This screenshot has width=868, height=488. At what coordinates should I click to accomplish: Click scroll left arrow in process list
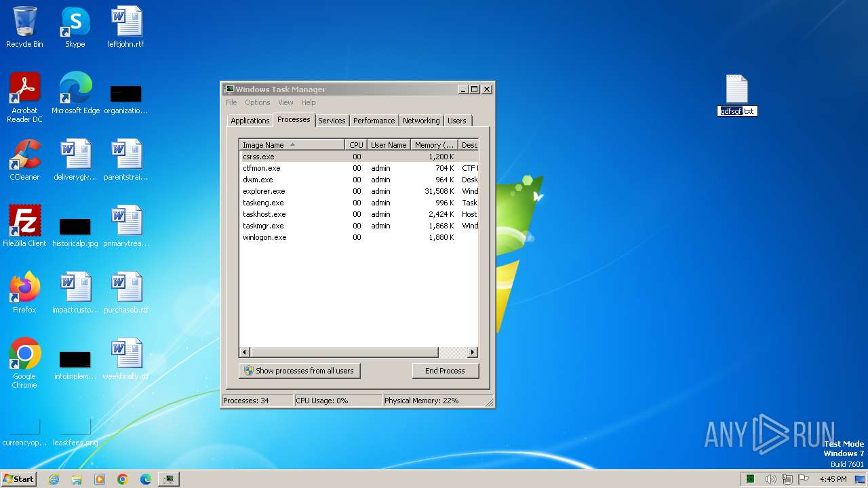tap(245, 352)
